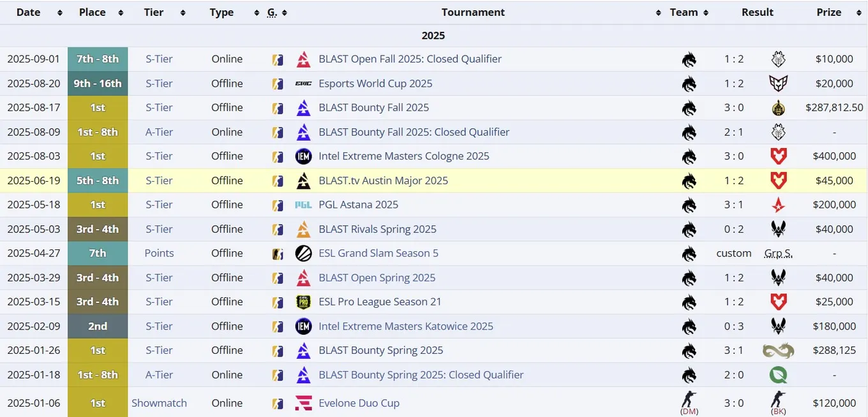This screenshot has width=868, height=417.
Task: Click the Grp S. result abbreviation
Action: [x=778, y=253]
